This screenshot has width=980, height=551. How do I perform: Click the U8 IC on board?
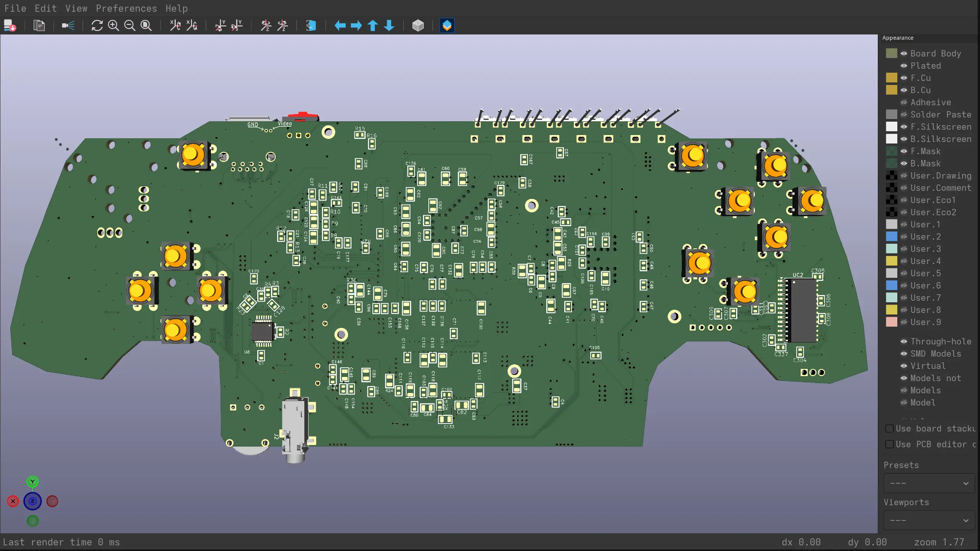pyautogui.click(x=263, y=331)
